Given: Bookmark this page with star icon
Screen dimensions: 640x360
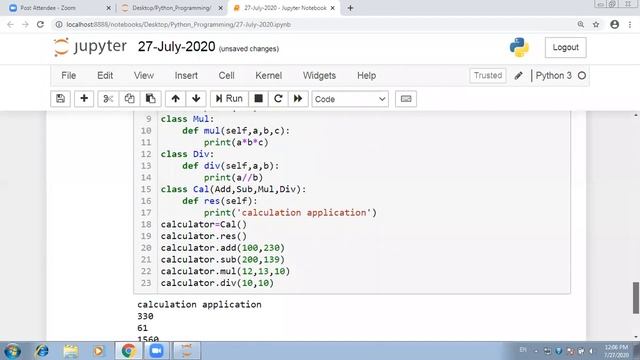Looking at the screenshot, I should pos(596,24).
